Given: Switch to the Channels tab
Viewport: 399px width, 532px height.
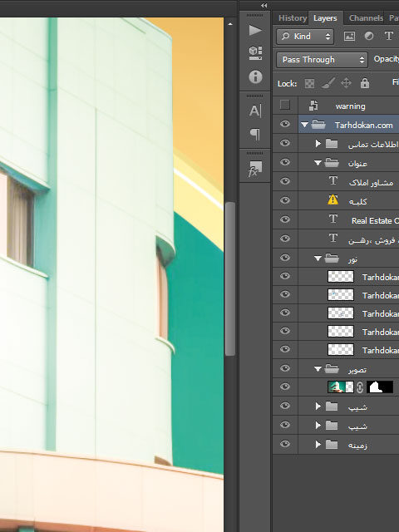Looking at the screenshot, I should (366, 18).
